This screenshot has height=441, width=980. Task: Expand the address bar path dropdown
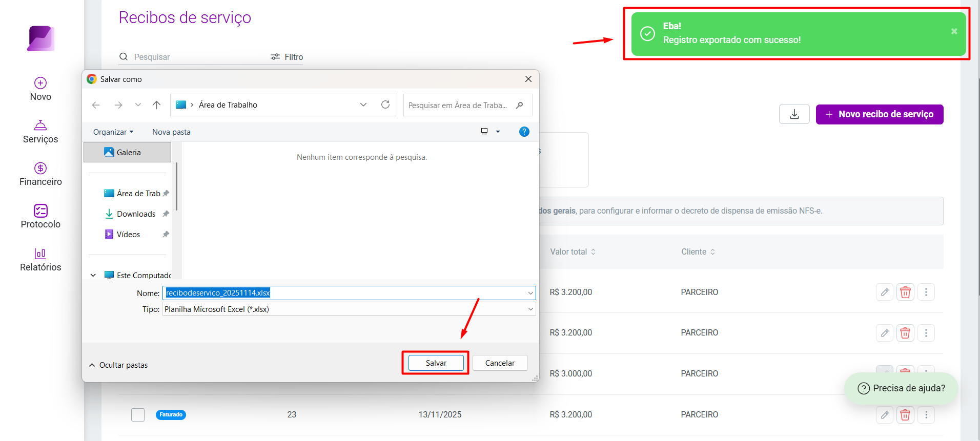click(363, 104)
